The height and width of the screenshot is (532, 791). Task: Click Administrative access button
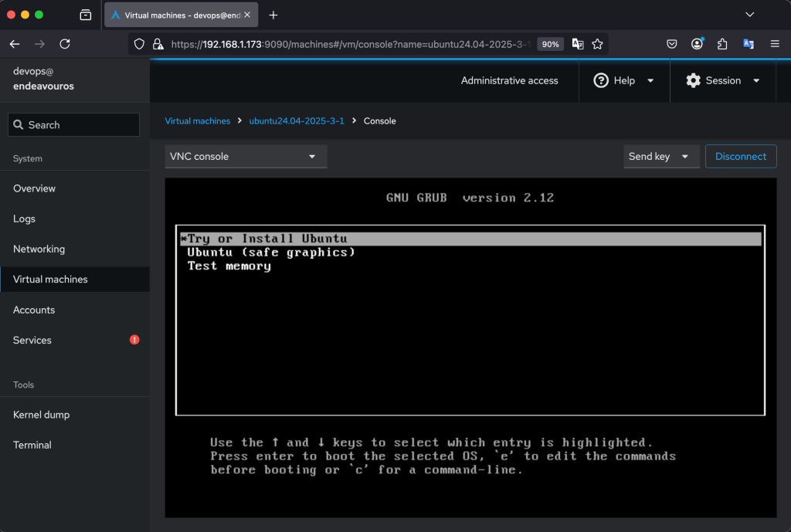(x=509, y=80)
